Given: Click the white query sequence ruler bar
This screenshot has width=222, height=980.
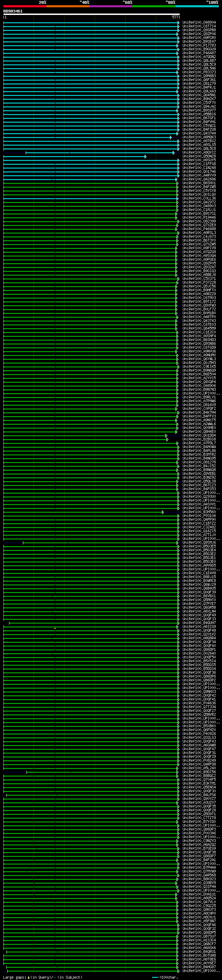Looking at the screenshot, I should coord(92,14).
